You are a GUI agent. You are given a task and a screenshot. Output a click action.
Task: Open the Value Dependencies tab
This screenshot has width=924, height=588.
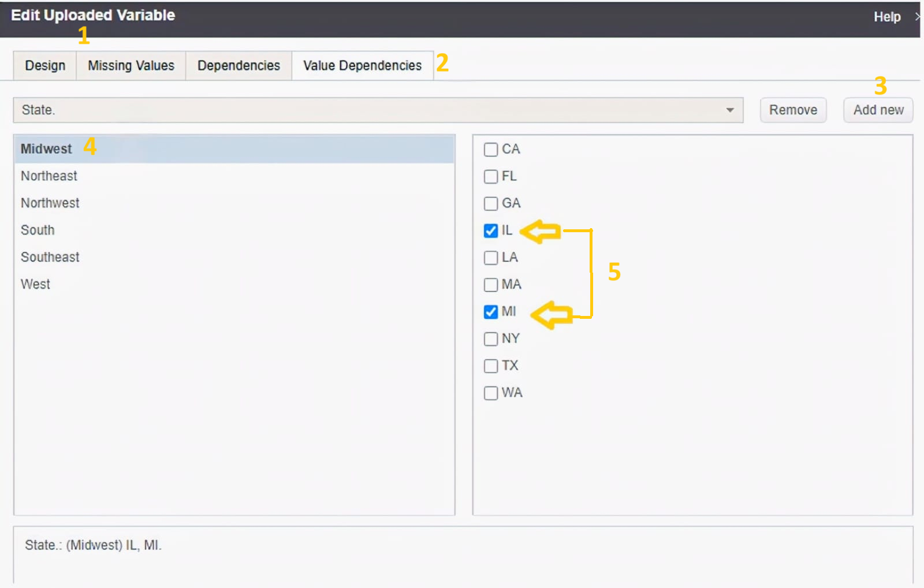[363, 65]
